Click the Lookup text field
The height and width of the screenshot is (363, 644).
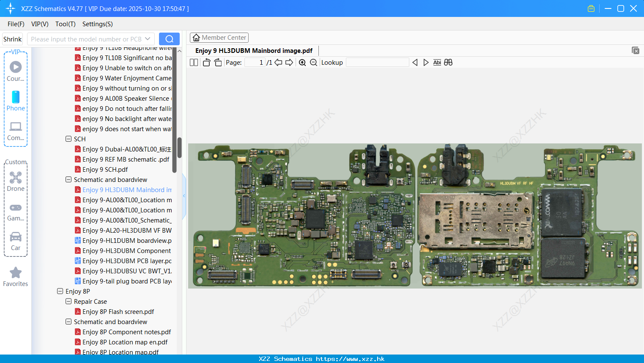click(377, 63)
